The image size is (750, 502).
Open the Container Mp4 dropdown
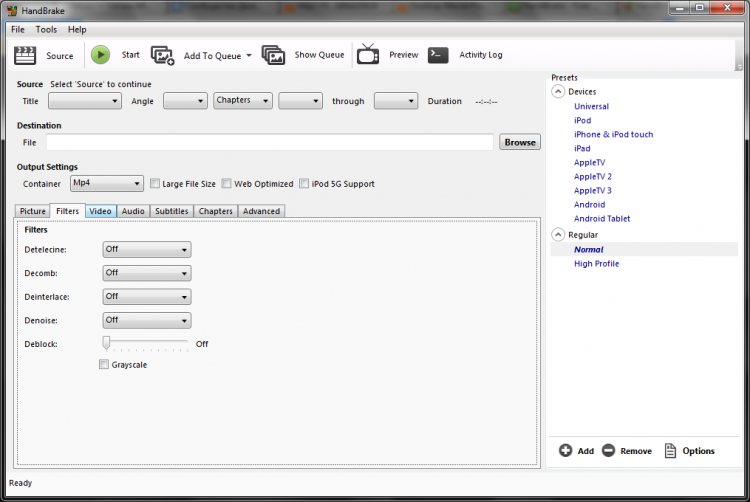point(107,183)
